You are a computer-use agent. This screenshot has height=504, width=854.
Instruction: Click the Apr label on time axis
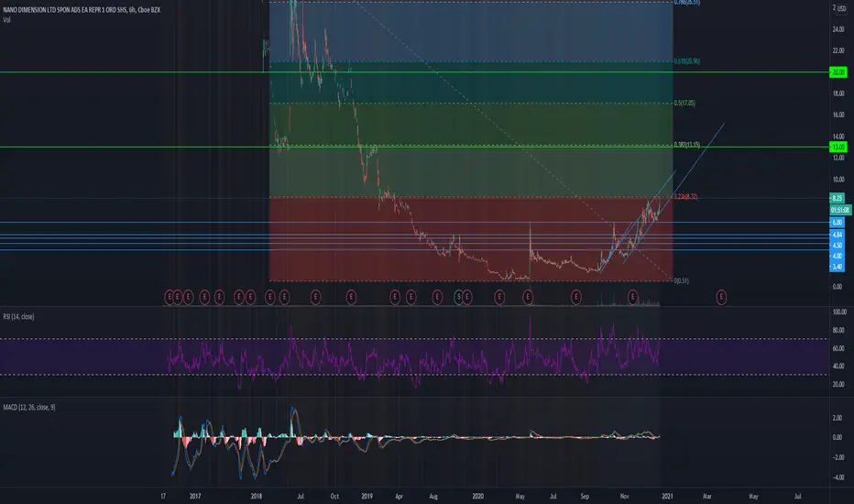pyautogui.click(x=400, y=497)
